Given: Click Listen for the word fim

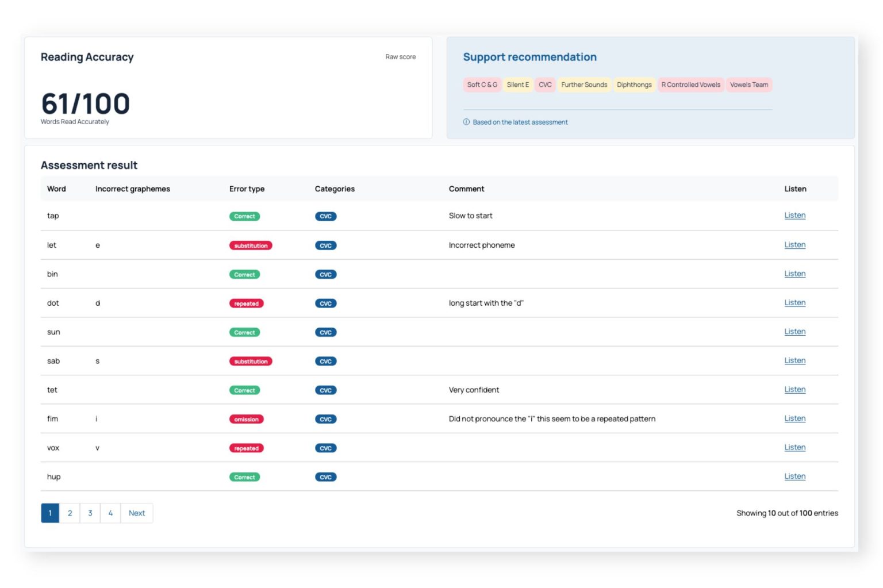Looking at the screenshot, I should tap(794, 418).
